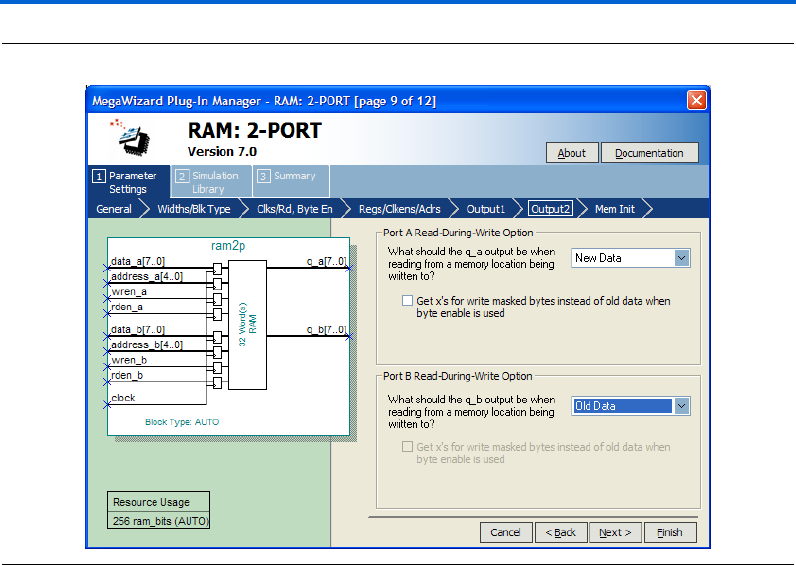Finish the RAM wizard

click(x=670, y=533)
